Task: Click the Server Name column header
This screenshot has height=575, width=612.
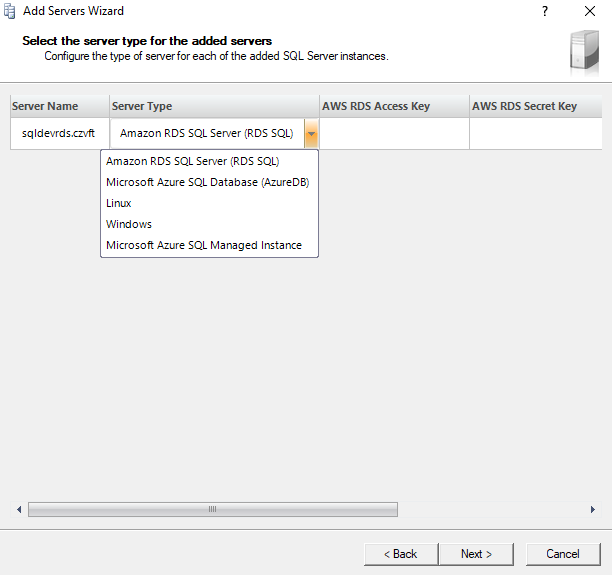Action: (x=60, y=106)
